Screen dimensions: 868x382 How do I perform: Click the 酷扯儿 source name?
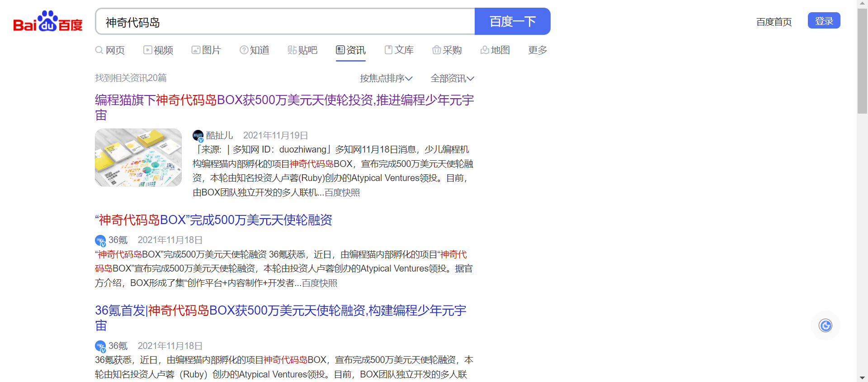tap(220, 136)
